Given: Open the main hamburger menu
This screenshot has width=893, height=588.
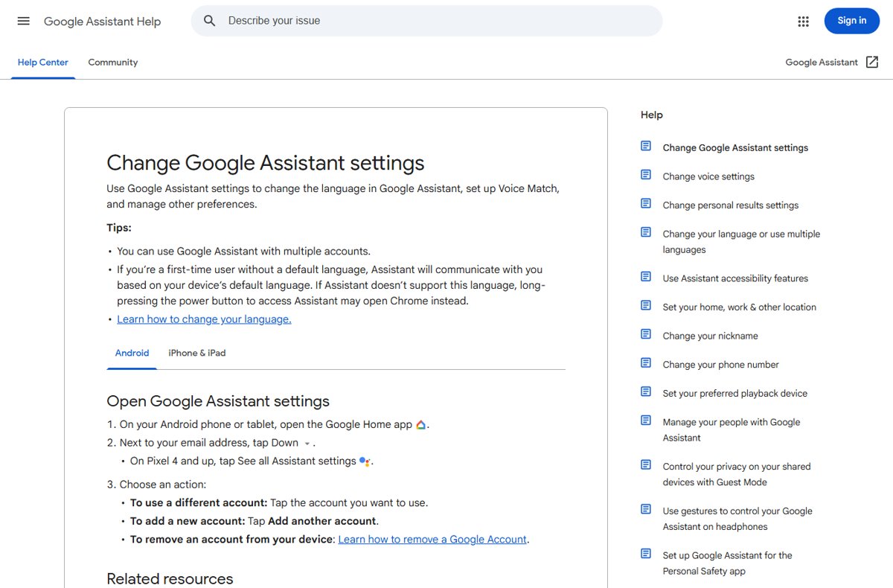Looking at the screenshot, I should point(24,21).
